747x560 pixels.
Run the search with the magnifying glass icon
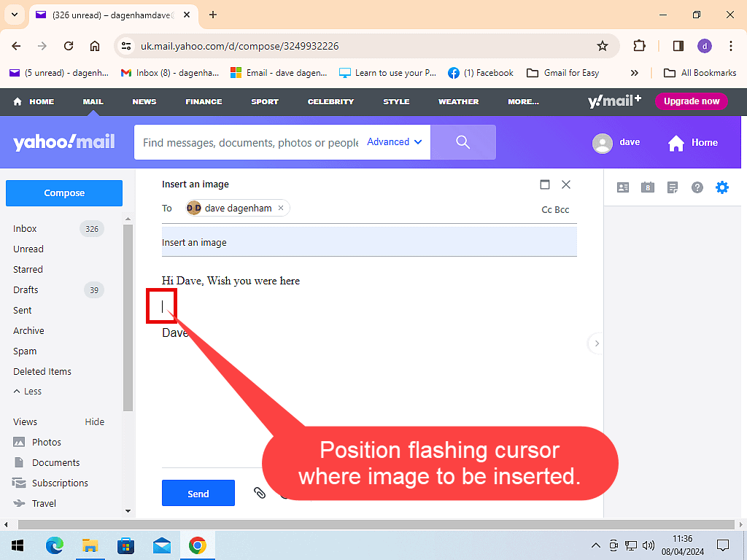pyautogui.click(x=462, y=141)
